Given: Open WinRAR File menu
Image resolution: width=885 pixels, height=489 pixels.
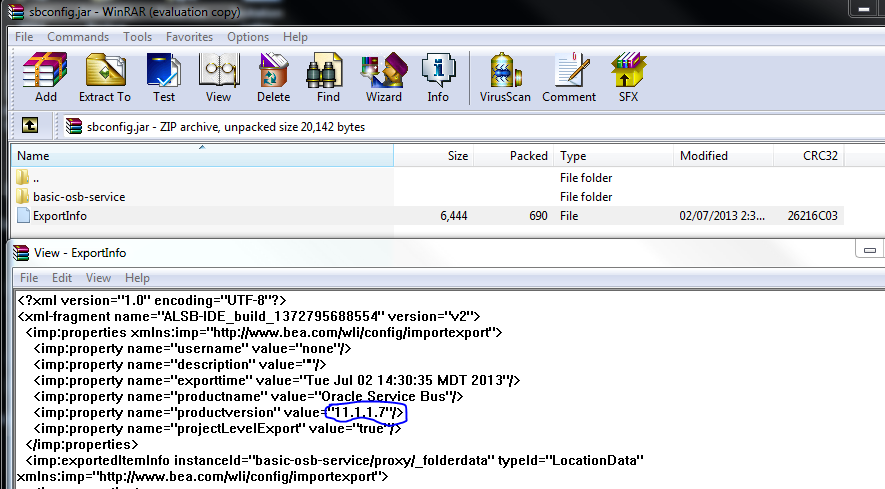Looking at the screenshot, I should tap(24, 37).
